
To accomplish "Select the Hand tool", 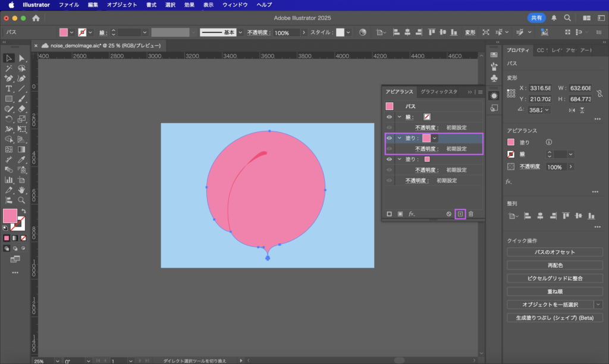I will point(22,190).
